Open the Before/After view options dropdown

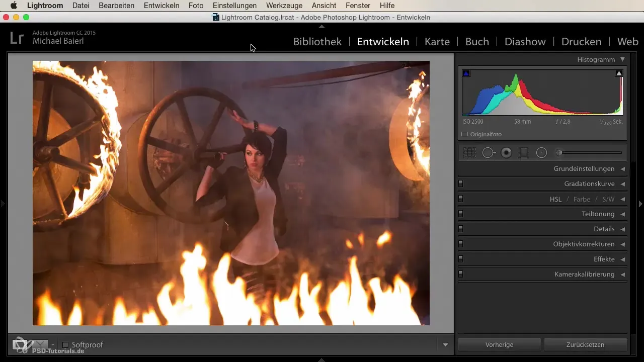click(53, 345)
